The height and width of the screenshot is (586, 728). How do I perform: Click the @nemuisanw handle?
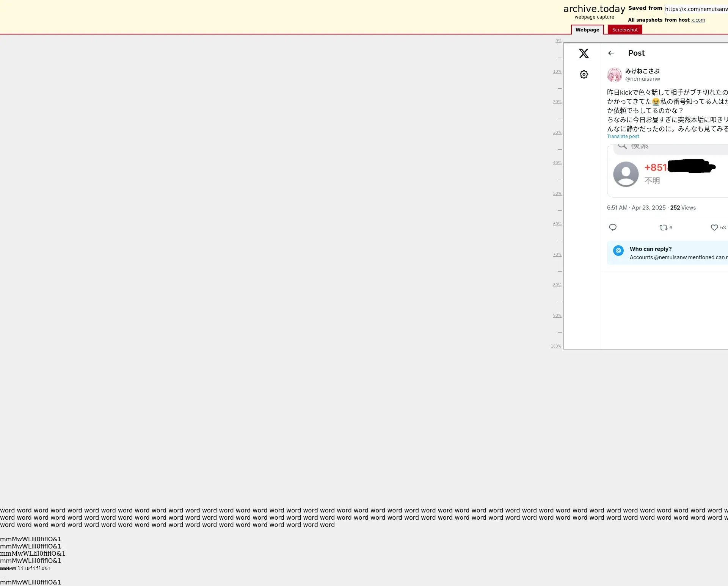click(x=642, y=79)
